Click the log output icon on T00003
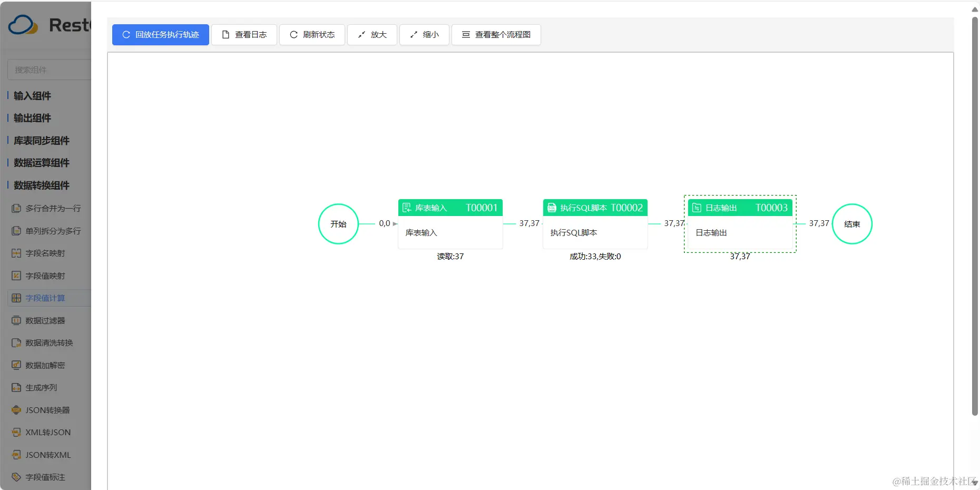980x490 pixels. (x=697, y=208)
